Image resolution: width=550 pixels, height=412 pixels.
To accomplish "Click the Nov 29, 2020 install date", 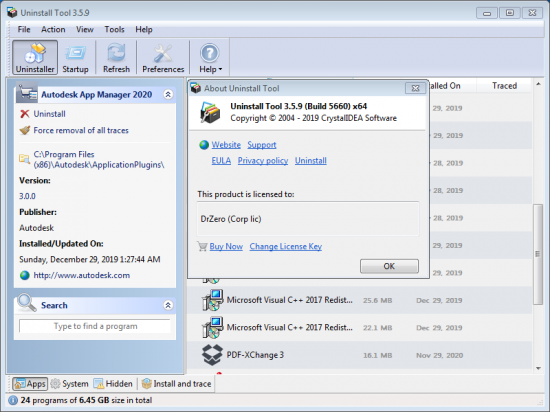I will click(440, 356).
